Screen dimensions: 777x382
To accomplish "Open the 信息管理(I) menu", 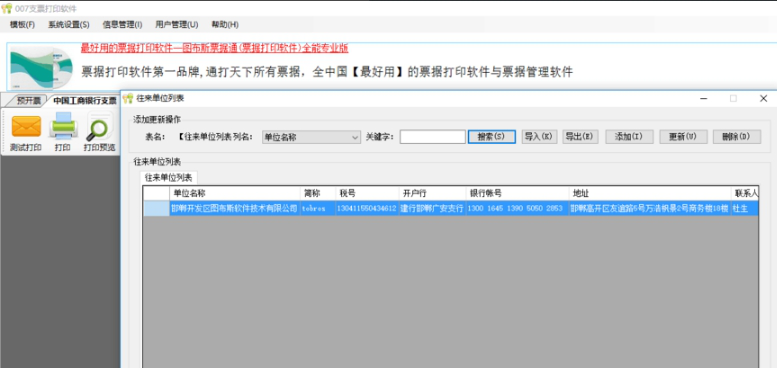I will point(122,25).
